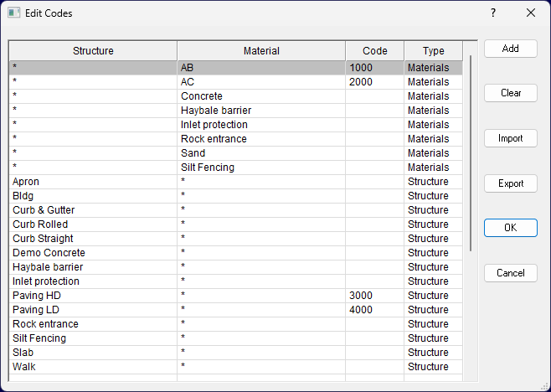Click the Add button

coord(510,49)
